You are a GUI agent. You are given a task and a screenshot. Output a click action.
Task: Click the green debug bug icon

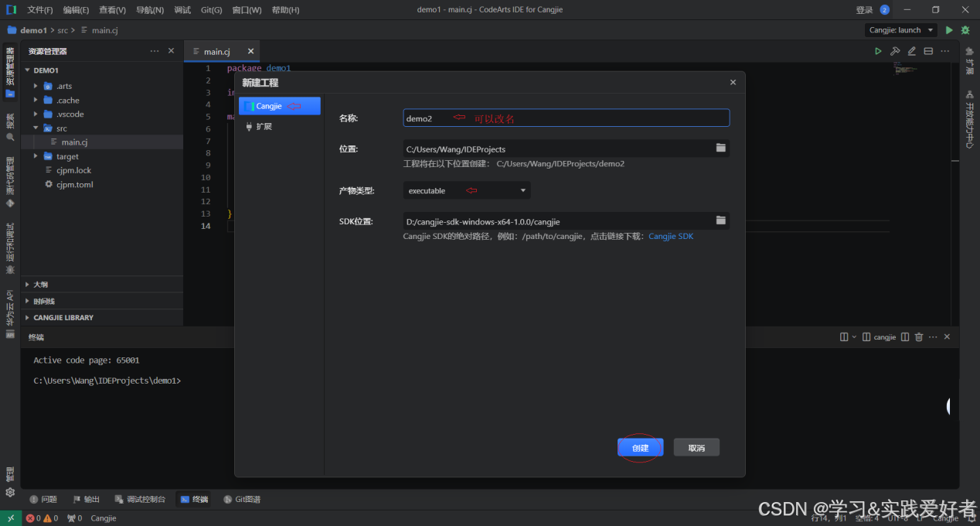coord(965,30)
